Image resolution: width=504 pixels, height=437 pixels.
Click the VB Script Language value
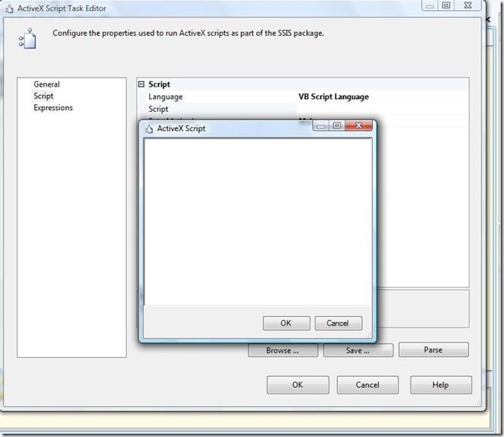(x=334, y=97)
